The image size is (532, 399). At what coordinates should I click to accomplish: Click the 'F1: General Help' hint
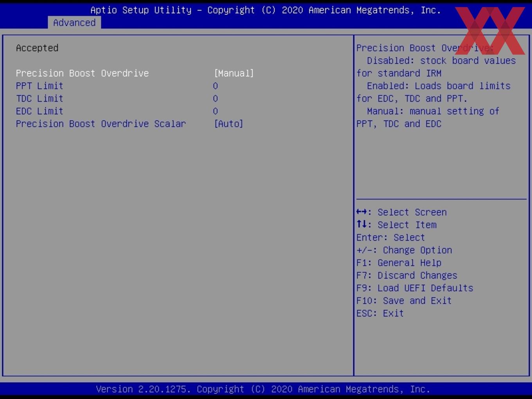point(399,263)
